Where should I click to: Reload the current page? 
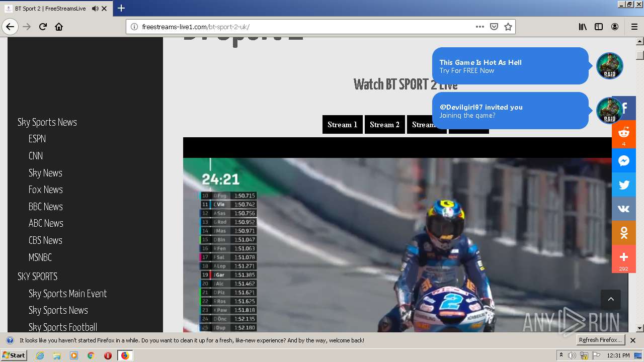click(x=43, y=27)
